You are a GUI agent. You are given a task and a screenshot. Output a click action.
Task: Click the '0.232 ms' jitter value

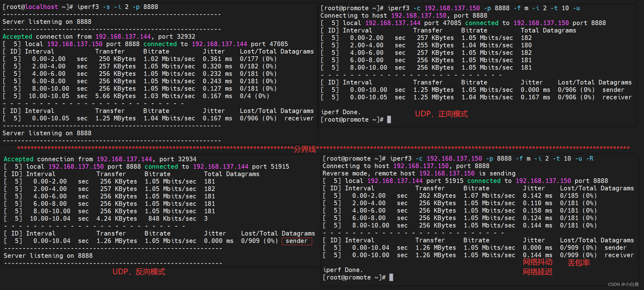(x=218, y=74)
